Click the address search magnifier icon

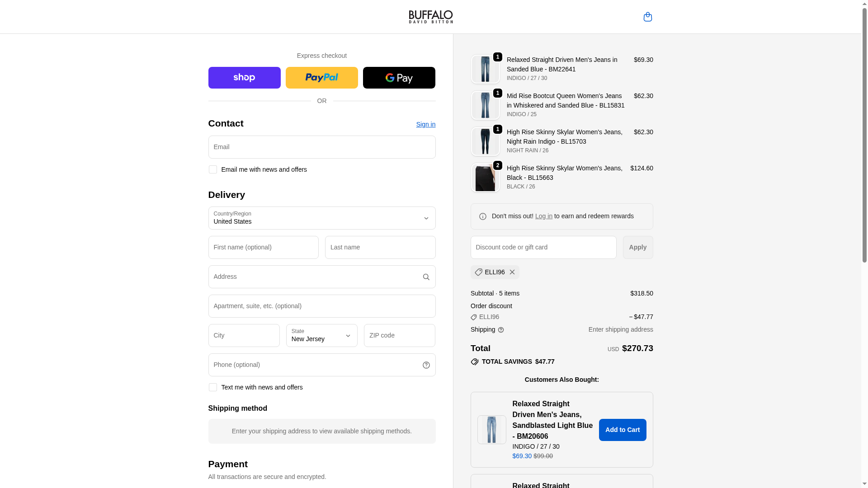point(426,277)
